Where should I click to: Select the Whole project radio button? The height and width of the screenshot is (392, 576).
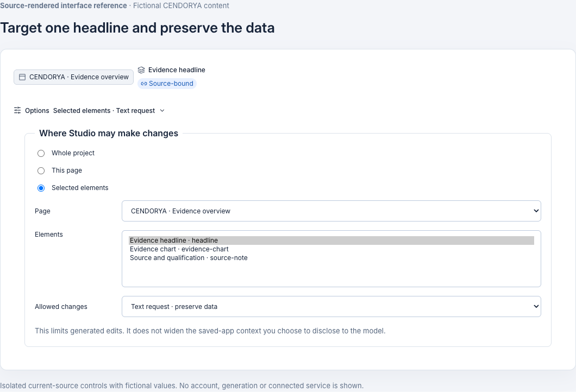(x=41, y=154)
